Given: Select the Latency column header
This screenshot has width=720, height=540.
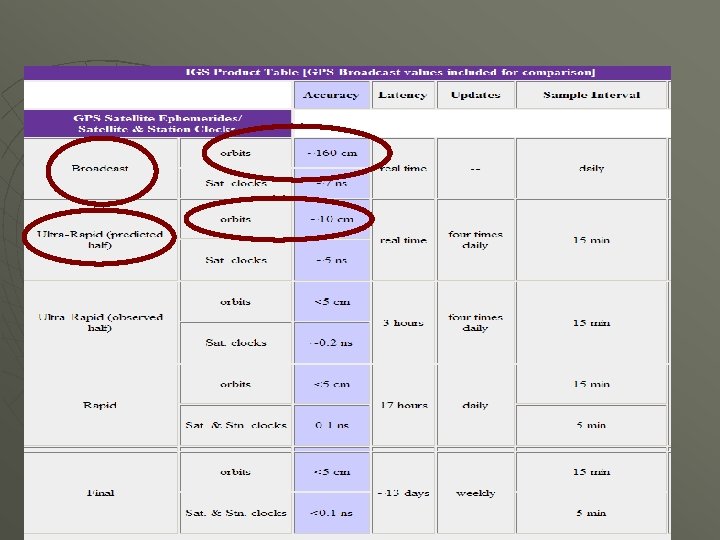Looking at the screenshot, I should click(x=403, y=95).
